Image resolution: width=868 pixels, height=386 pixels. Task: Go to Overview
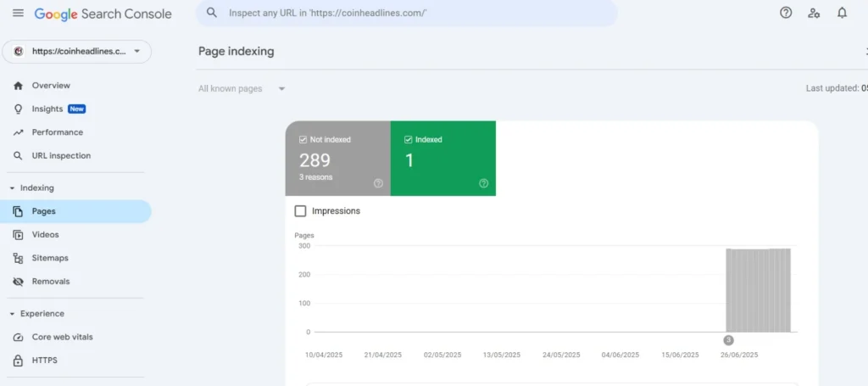51,86
